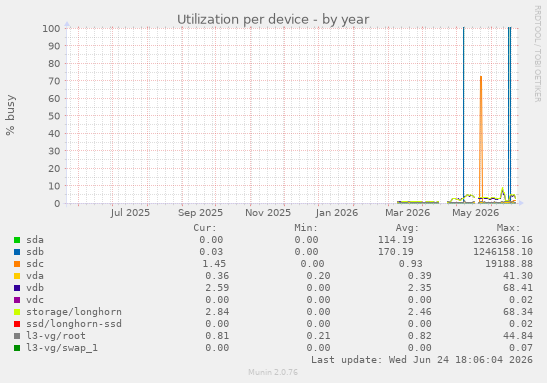Click vdb max value 68.41
The height and width of the screenshot is (383, 547).
pos(518,288)
